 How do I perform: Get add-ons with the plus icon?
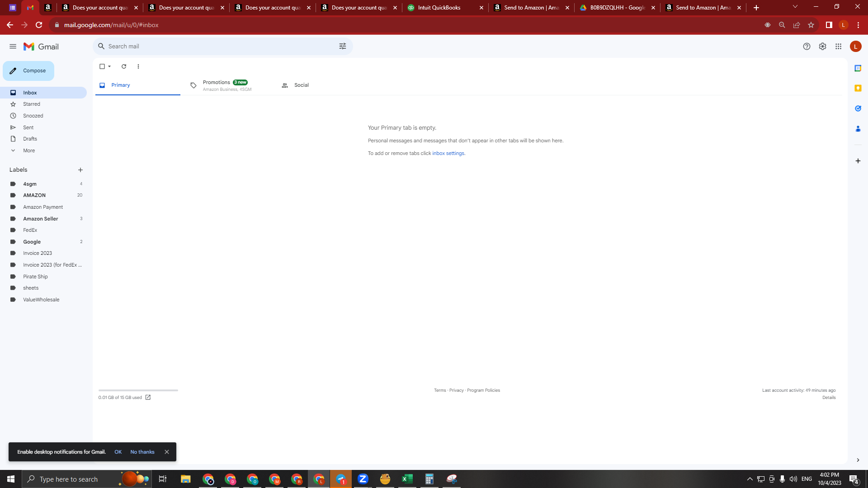(x=858, y=161)
